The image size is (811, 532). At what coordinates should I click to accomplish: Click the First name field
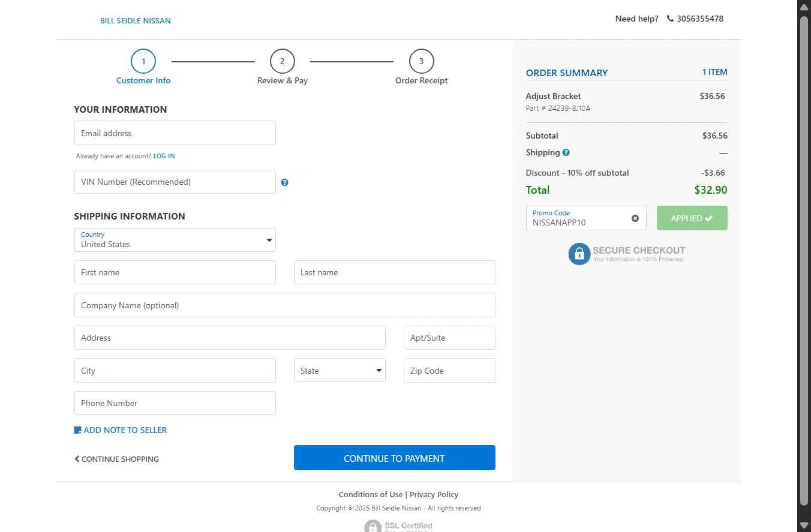pos(175,272)
